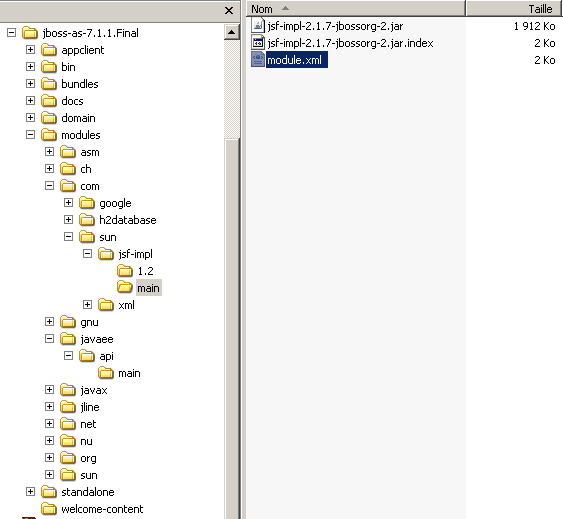This screenshot has height=519, width=563.
Task: Expand the standalone folder node
Action: point(31,492)
